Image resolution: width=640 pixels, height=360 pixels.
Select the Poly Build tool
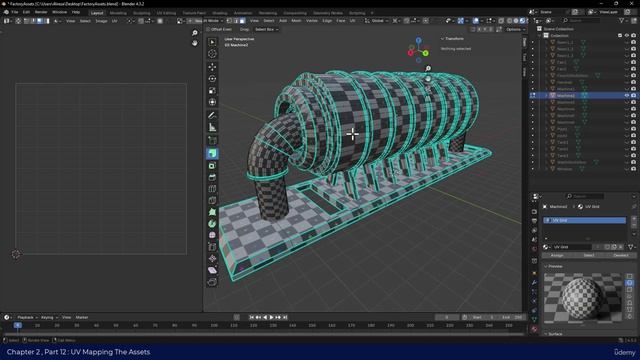pyautogui.click(x=212, y=212)
